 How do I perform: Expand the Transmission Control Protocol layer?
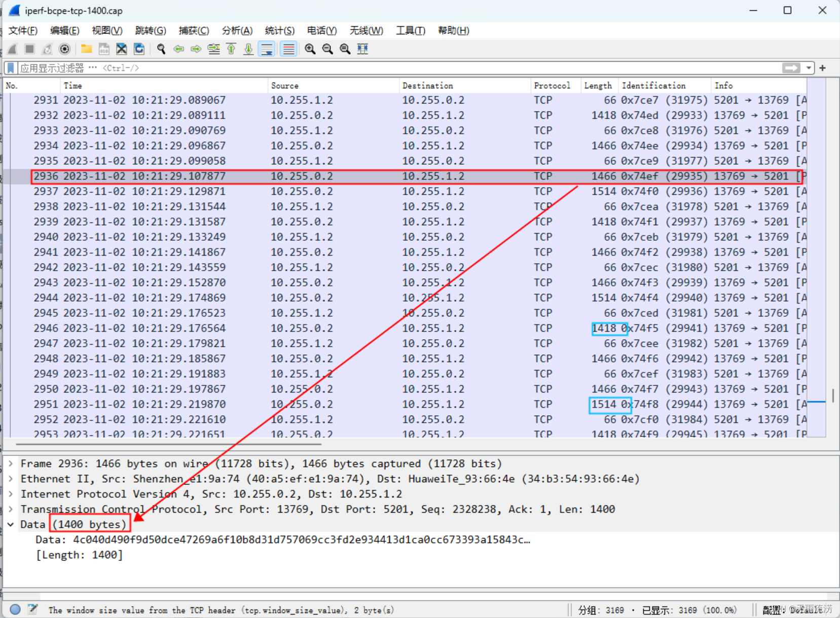point(11,509)
